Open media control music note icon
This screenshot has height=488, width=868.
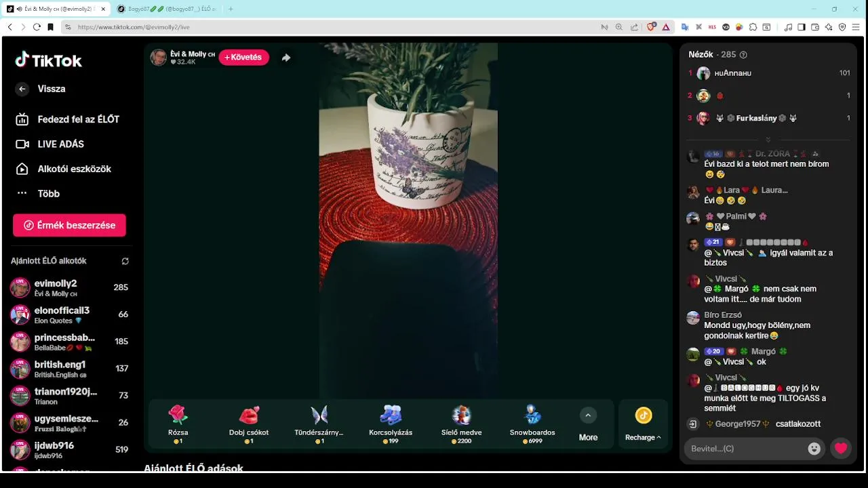click(x=788, y=27)
